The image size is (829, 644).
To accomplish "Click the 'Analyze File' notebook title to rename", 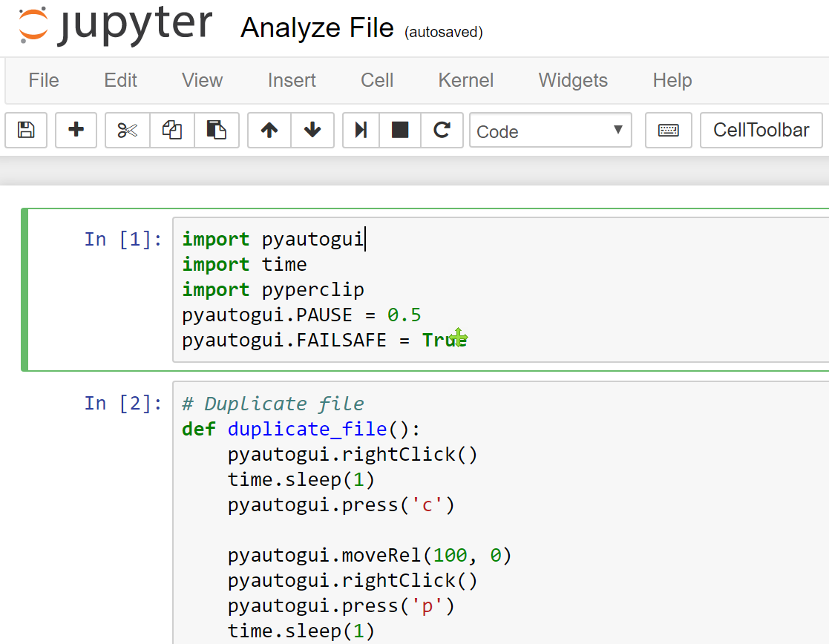I will pos(317,27).
